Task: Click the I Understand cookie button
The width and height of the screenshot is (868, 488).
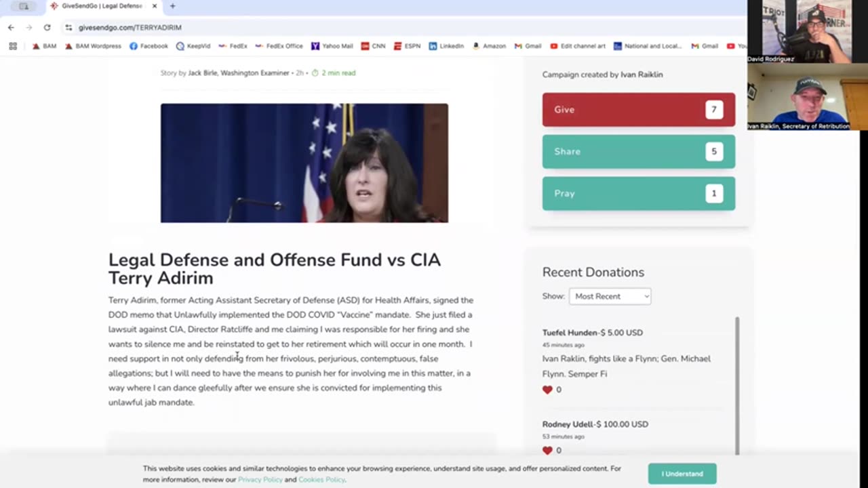Action: point(682,474)
